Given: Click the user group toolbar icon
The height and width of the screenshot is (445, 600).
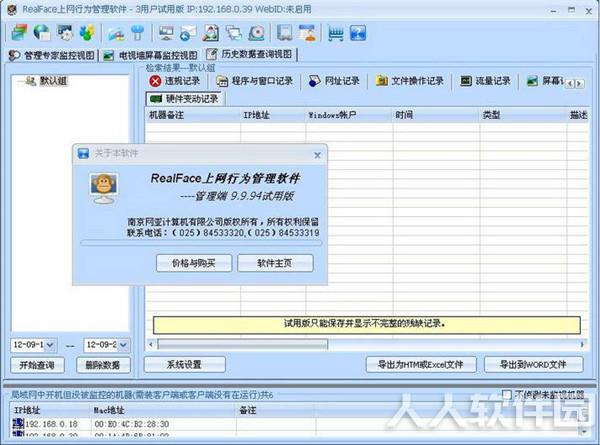Looking at the screenshot, I should click(87, 33).
